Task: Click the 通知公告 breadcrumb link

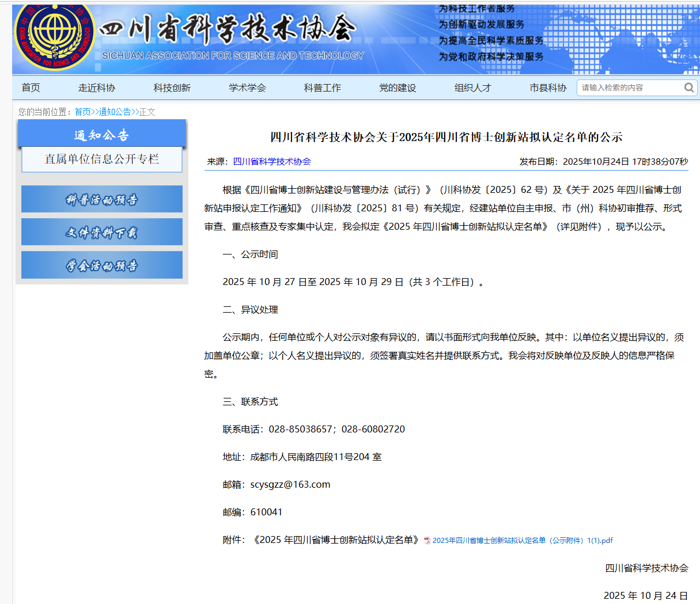Action: pos(113,112)
